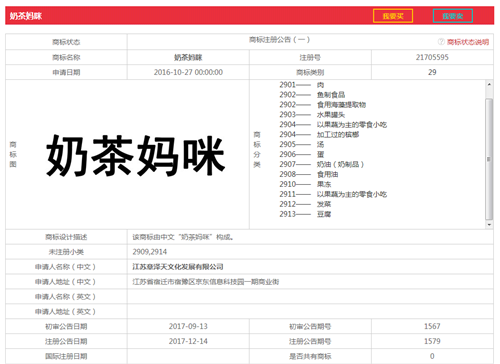Click the registration number 21705595
Screen dimensions: 500x364
coord(432,57)
